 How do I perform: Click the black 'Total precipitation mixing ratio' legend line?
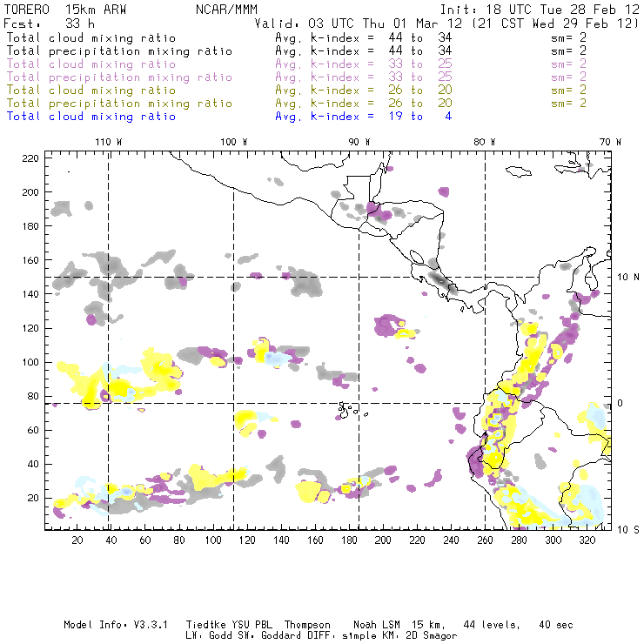pyautogui.click(x=119, y=51)
